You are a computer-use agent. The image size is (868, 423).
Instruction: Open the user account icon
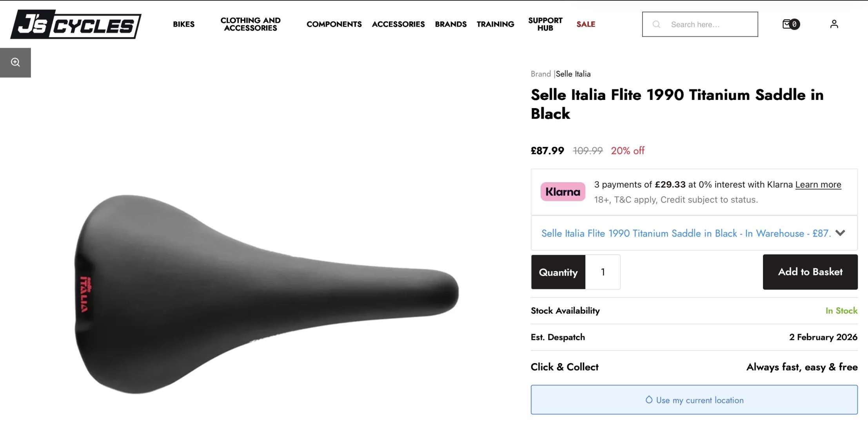(834, 24)
